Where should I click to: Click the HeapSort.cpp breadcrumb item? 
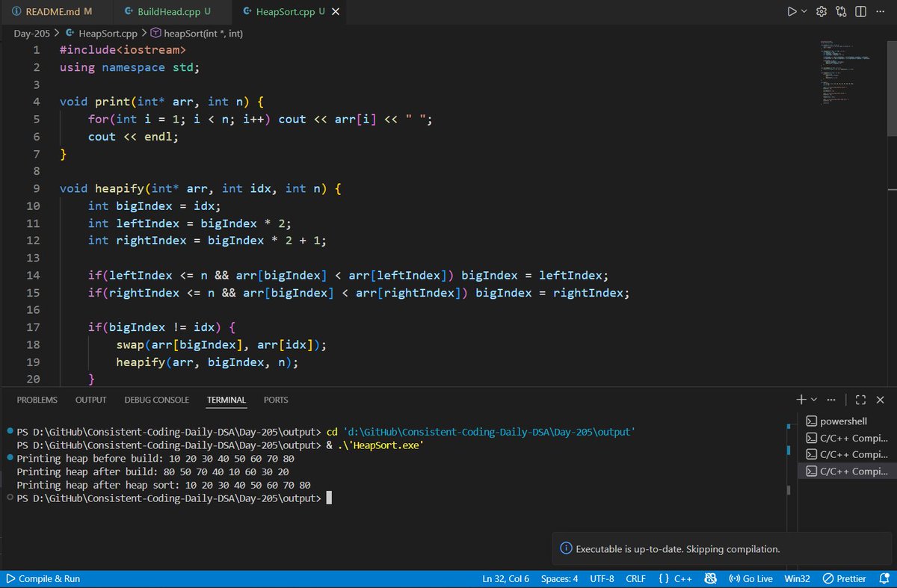(102, 33)
